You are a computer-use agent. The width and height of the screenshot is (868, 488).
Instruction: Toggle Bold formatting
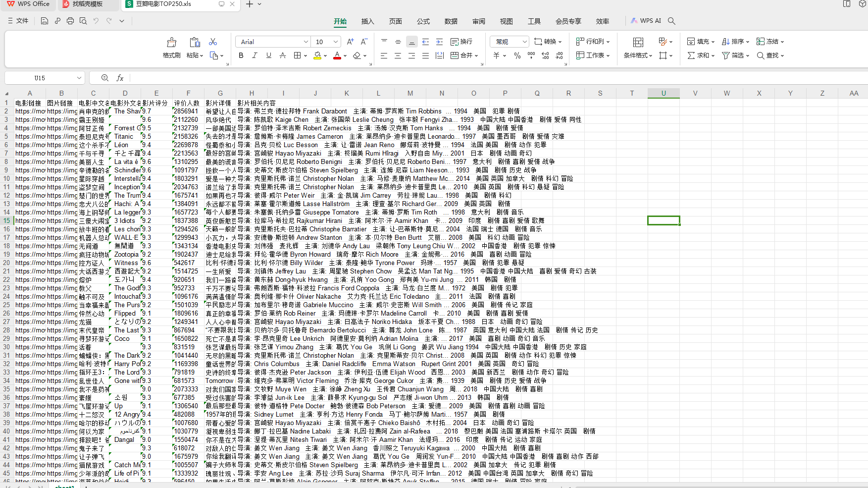[241, 55]
